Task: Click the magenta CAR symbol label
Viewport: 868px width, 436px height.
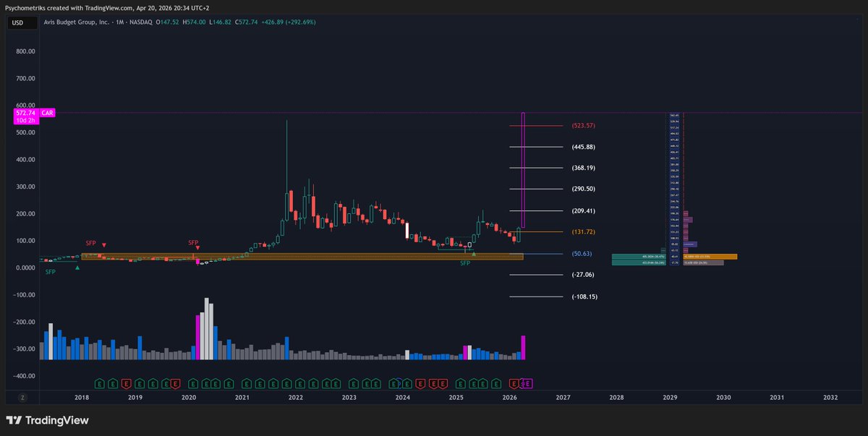Action: coord(48,114)
